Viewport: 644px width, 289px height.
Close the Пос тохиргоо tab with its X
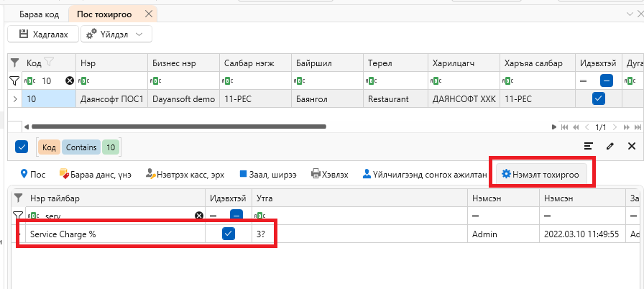click(149, 14)
